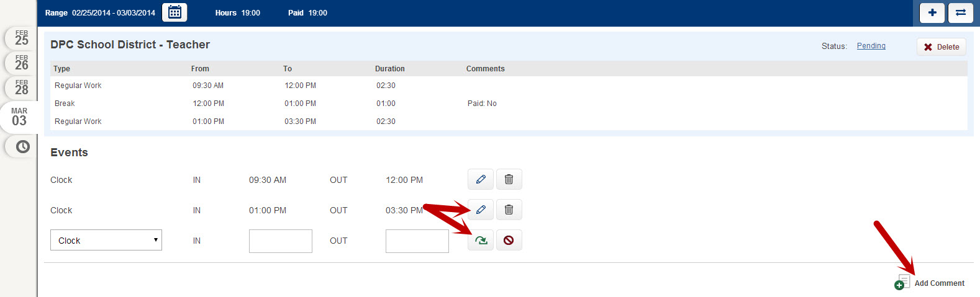This screenshot has width=980, height=297.
Task: Click the 12:00 PM OUT event time
Action: click(404, 180)
